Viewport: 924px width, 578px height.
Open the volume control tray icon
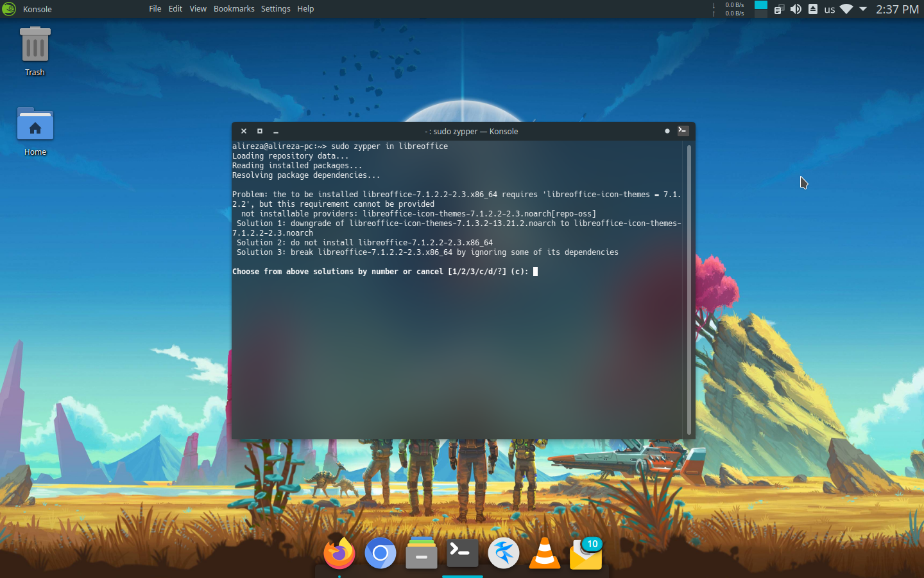click(x=796, y=9)
